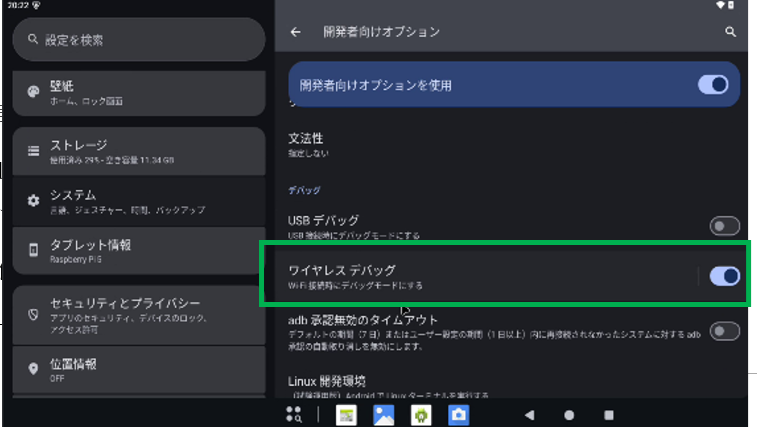Launch the Gallery app from the taskbar

(383, 414)
